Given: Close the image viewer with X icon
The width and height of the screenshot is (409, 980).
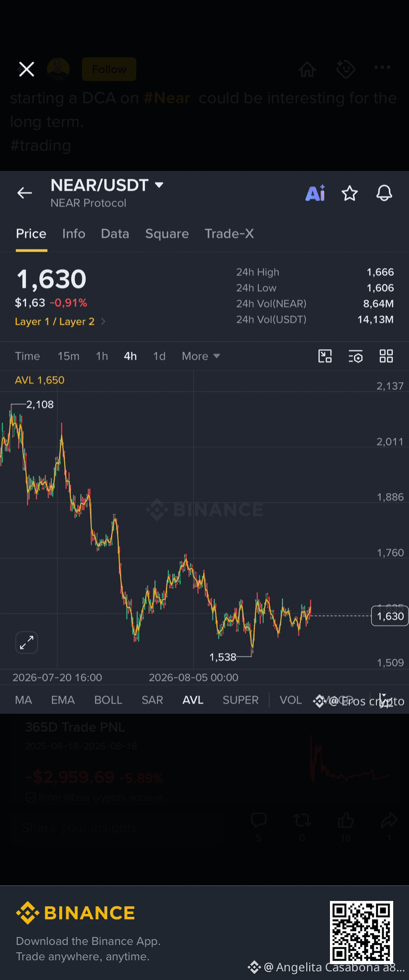Looking at the screenshot, I should tap(27, 69).
